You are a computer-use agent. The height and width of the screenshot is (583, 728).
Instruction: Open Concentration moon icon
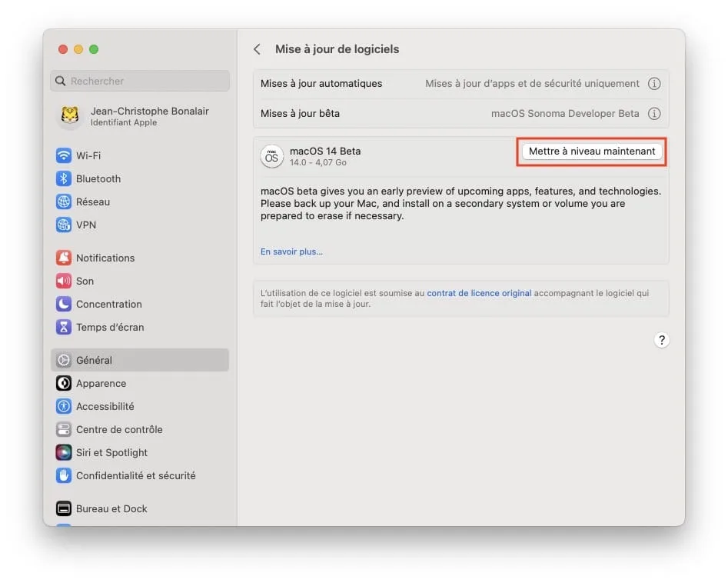(64, 304)
